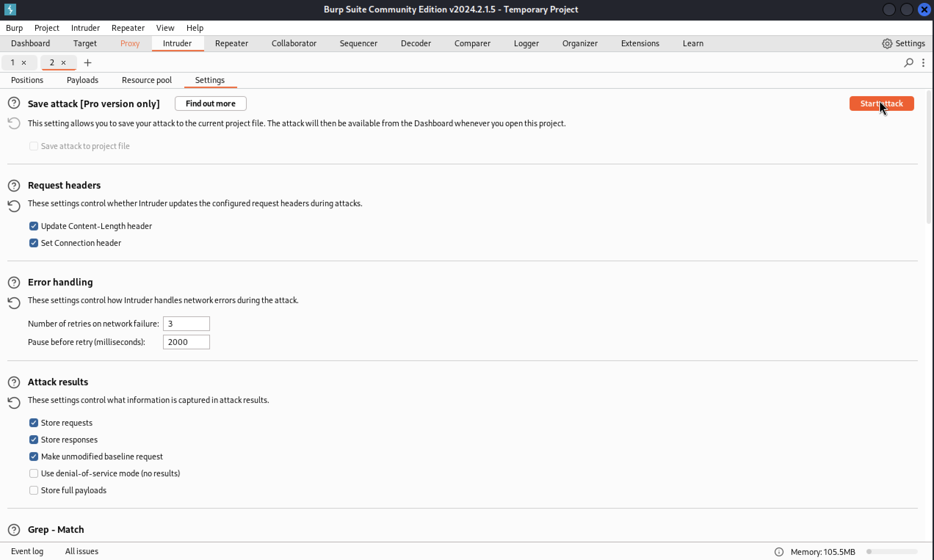
Task: Click the vertical scrollbar thumb
Action: tap(929, 157)
